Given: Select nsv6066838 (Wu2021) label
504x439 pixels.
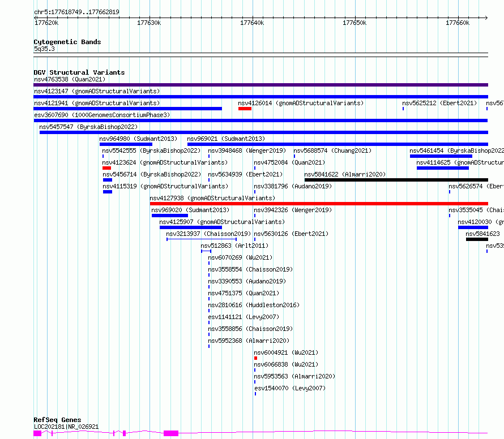Looking at the screenshot, I should [x=286, y=364].
